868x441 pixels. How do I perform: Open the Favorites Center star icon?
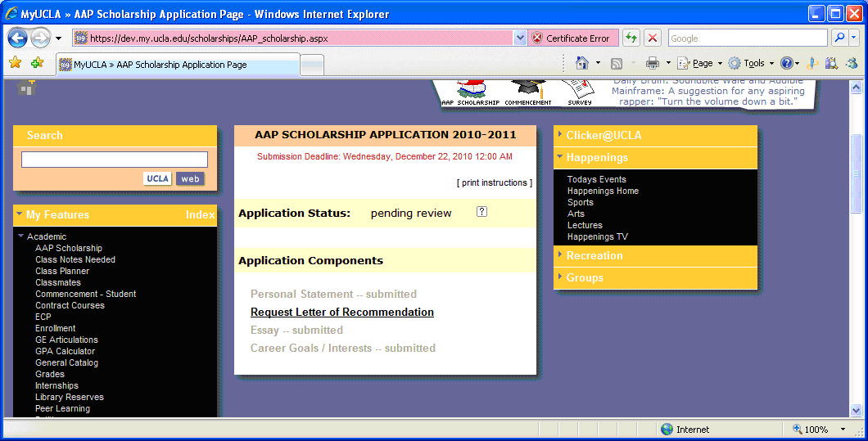pyautogui.click(x=15, y=63)
